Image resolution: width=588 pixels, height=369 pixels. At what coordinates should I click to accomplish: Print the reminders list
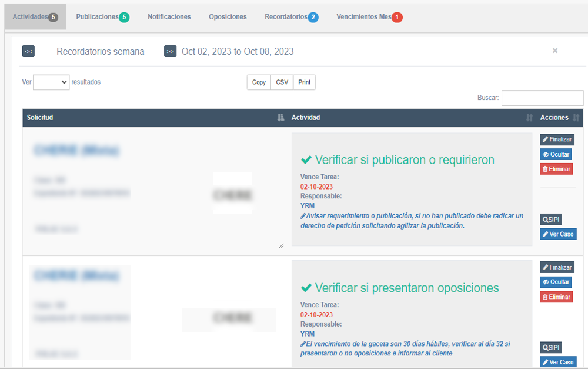[x=304, y=82]
